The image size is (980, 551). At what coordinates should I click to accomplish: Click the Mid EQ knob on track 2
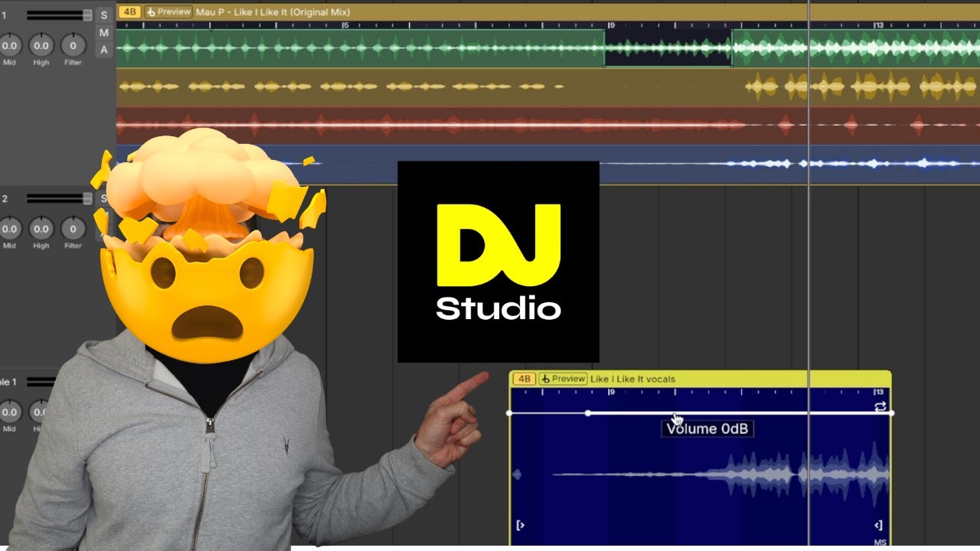[x=9, y=229]
